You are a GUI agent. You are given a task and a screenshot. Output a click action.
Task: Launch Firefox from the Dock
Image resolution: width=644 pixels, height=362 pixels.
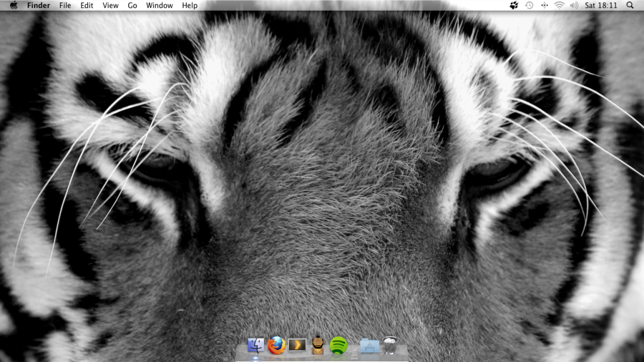click(275, 344)
